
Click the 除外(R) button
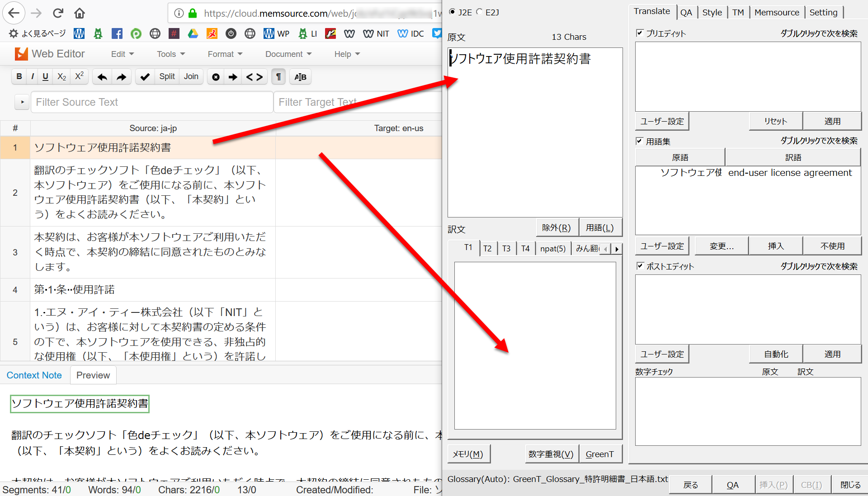(x=556, y=227)
